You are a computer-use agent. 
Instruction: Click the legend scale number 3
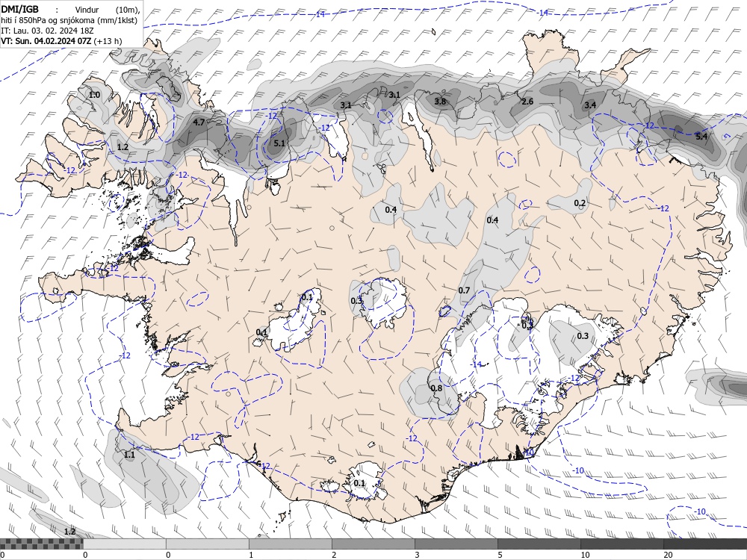[x=417, y=555]
